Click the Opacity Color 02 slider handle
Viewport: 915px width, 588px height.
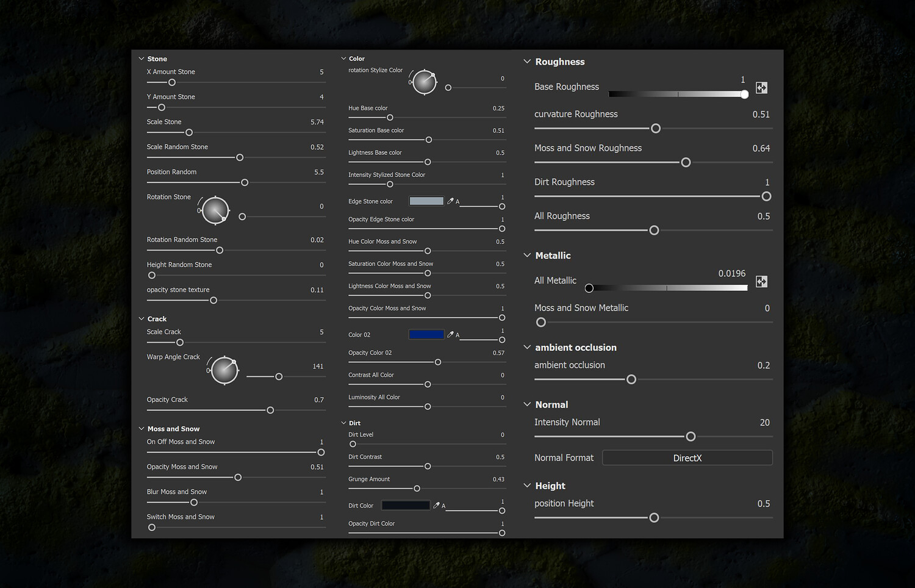click(438, 362)
